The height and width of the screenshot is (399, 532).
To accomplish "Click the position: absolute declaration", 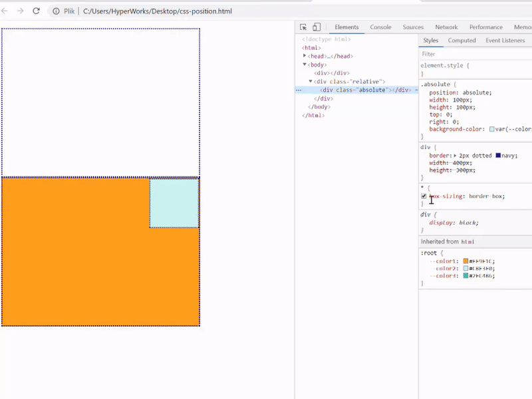I will pyautogui.click(x=460, y=92).
